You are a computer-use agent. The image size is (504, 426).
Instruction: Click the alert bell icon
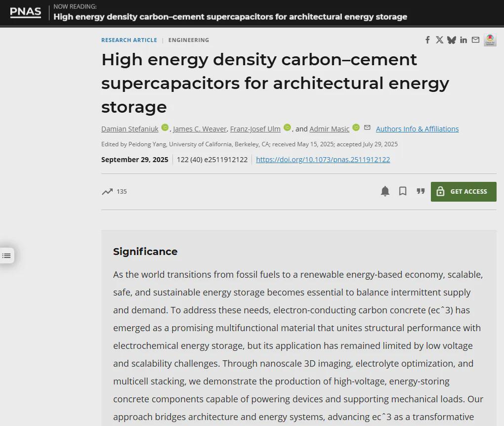[x=385, y=191]
